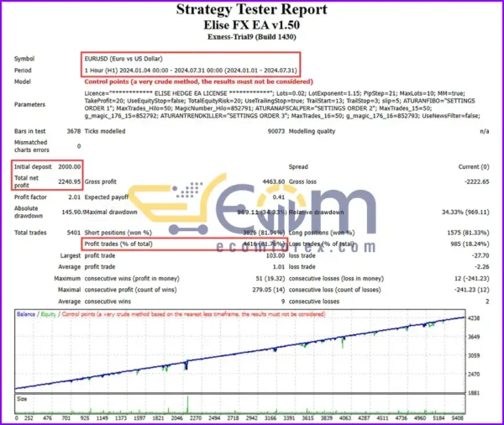Screen dimensions: 504x425
Task: Select the largest loss trade value -27.70
Action: click(480, 255)
